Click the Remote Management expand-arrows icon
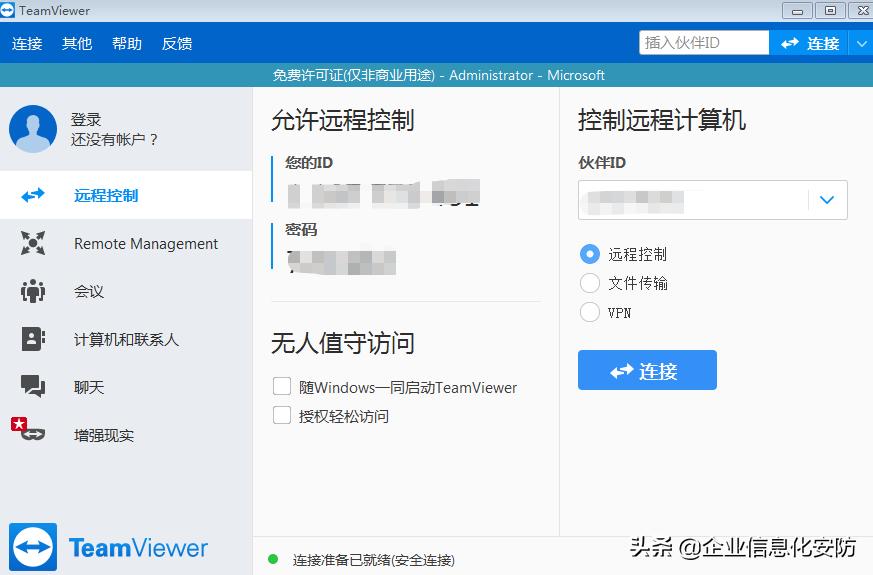 (33, 243)
